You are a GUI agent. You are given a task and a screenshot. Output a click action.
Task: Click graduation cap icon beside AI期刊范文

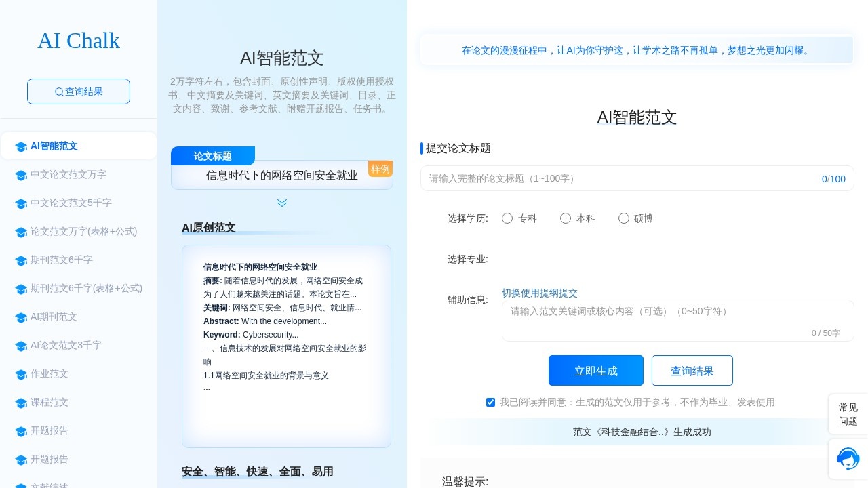pos(21,318)
